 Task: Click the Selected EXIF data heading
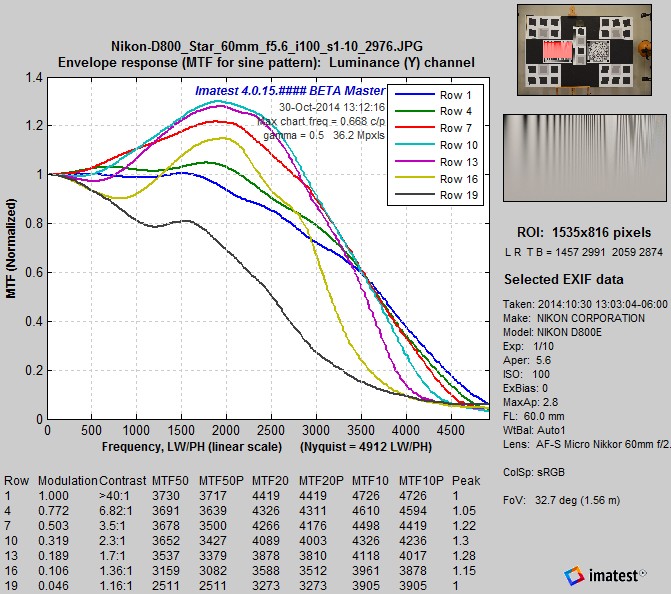click(x=564, y=279)
